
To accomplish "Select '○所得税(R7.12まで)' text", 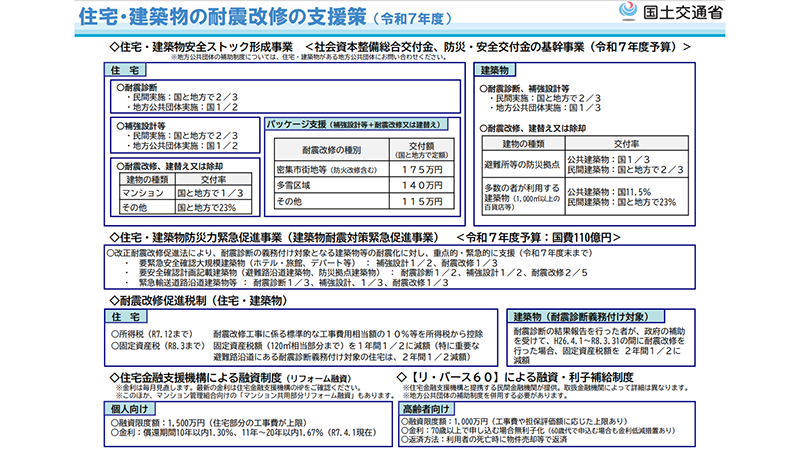I will pyautogui.click(x=153, y=334).
